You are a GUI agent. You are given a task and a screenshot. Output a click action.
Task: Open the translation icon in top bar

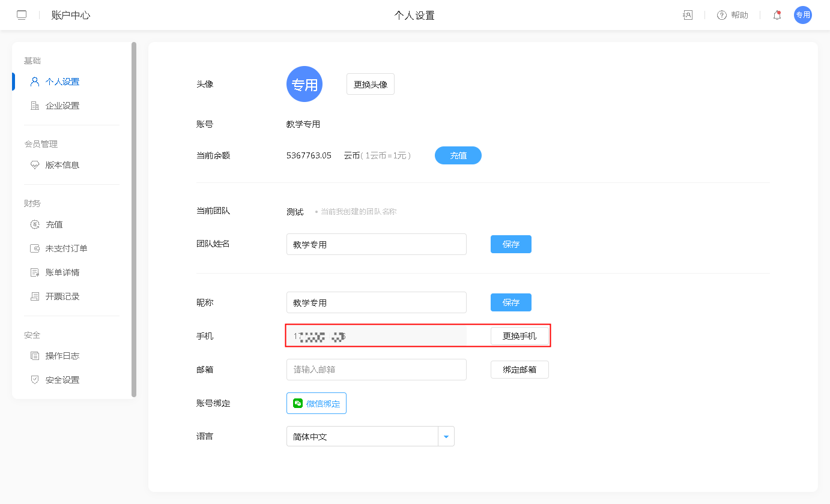pos(688,15)
